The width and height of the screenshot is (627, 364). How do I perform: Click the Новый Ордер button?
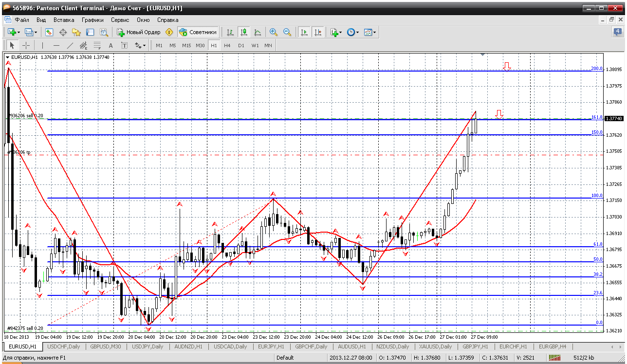click(x=139, y=32)
